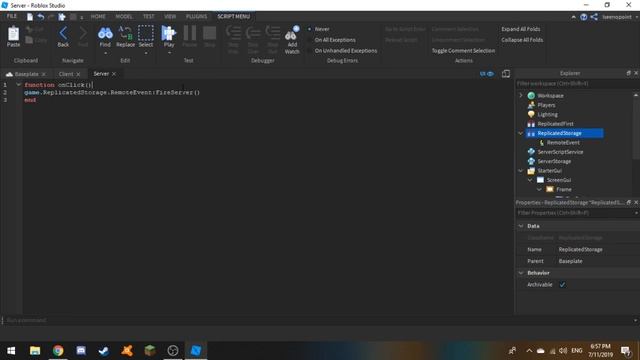Switch to the VIEW ribbon tab

click(170, 16)
